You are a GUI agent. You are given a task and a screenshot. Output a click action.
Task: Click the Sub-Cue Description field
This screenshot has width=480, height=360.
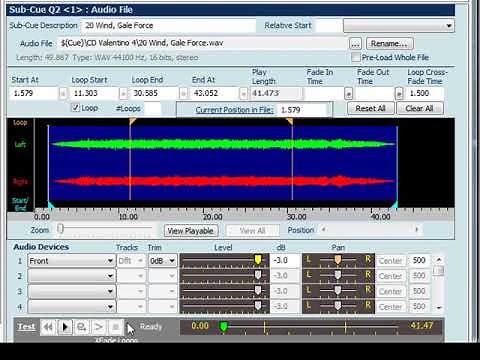coord(169,26)
